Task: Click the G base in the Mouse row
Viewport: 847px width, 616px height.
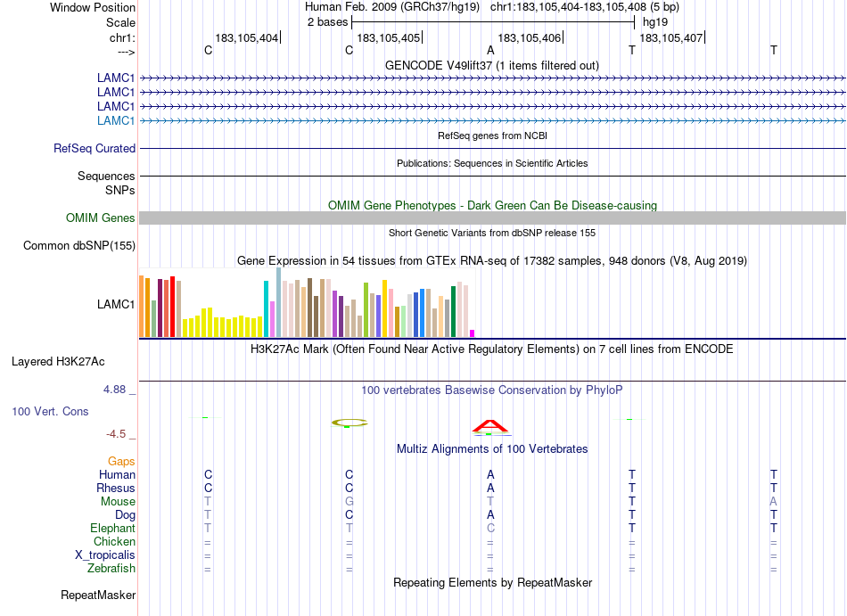Action: [349, 502]
